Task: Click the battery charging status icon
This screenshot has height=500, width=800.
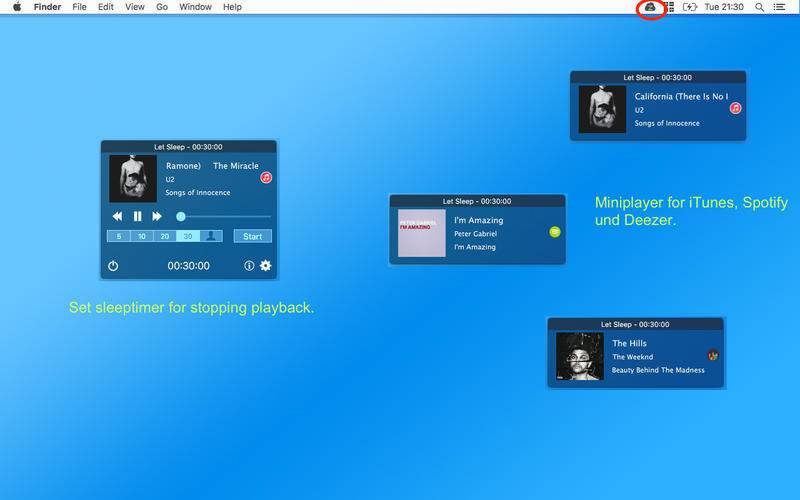Action: coord(689,7)
